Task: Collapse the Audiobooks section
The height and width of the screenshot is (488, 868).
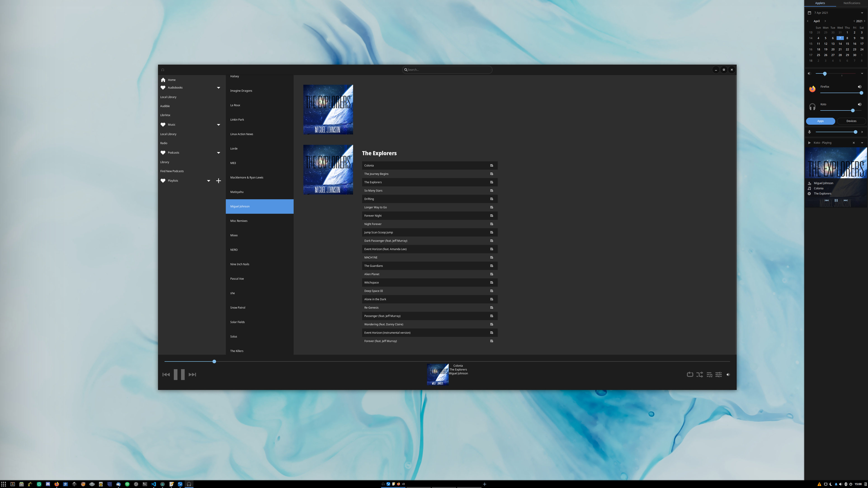Action: pos(218,88)
